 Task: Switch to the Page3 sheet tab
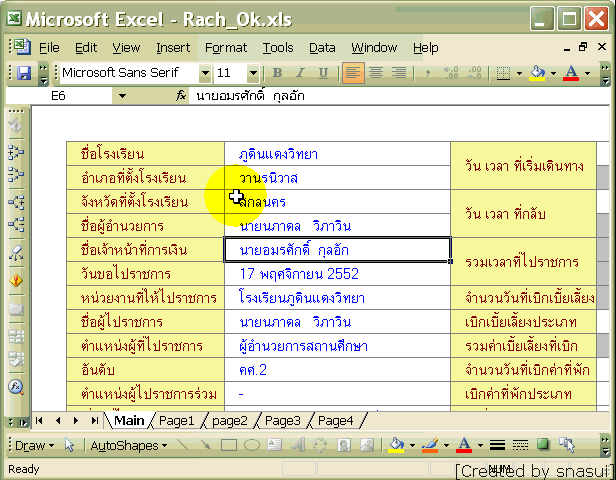(x=282, y=421)
